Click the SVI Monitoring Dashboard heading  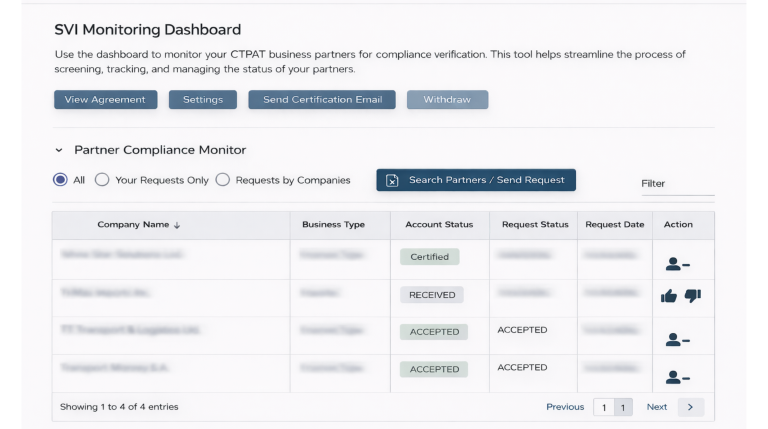coord(147,30)
